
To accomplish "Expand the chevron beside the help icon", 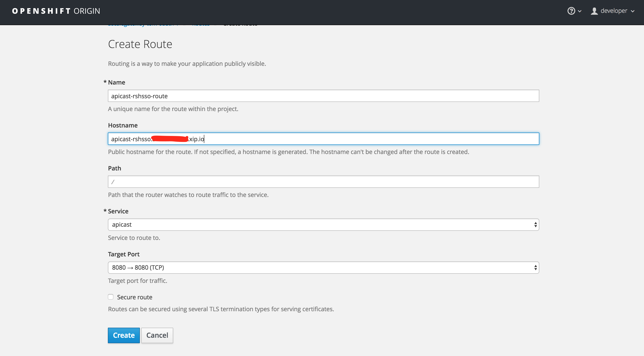I will click(x=580, y=11).
